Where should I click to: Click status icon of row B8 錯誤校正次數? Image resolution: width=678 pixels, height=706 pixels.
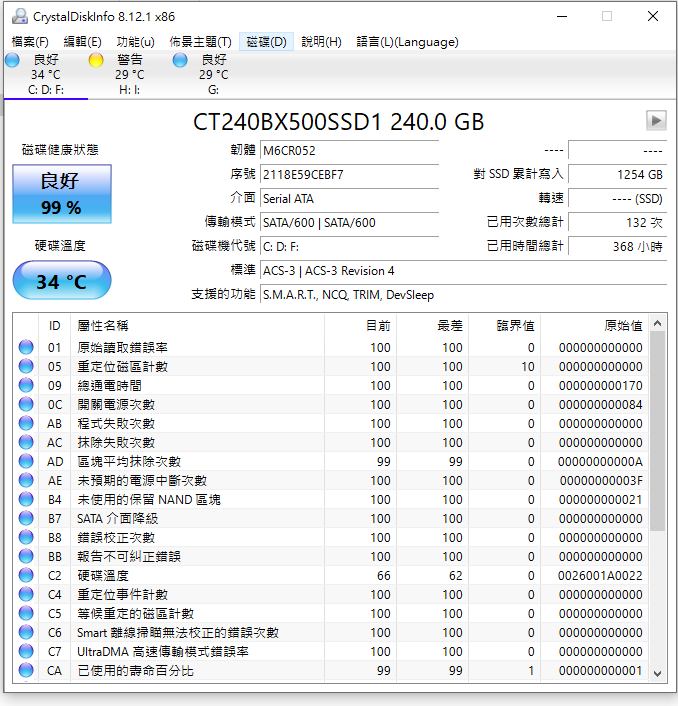pos(26,537)
